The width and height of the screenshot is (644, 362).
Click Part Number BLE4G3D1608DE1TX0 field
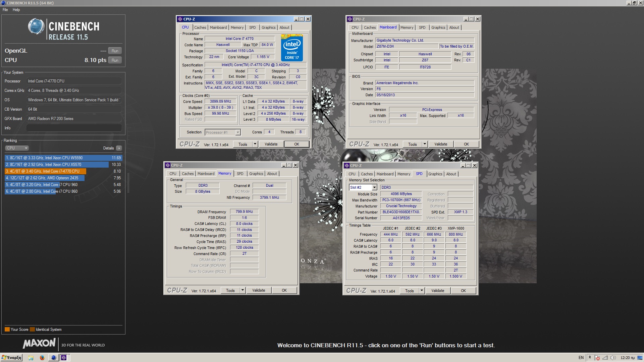coord(401,212)
